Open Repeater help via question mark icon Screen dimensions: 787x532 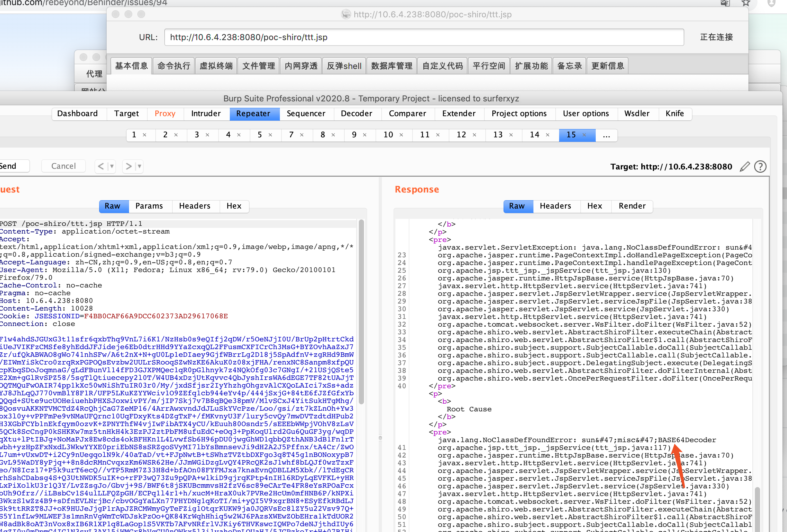coord(761,166)
